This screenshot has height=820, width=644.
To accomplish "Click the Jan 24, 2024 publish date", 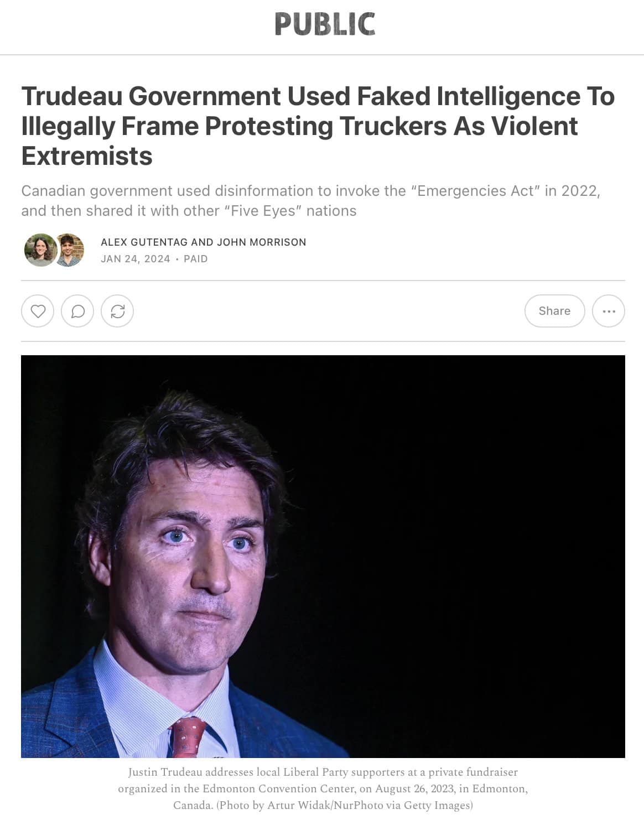I will pyautogui.click(x=136, y=259).
